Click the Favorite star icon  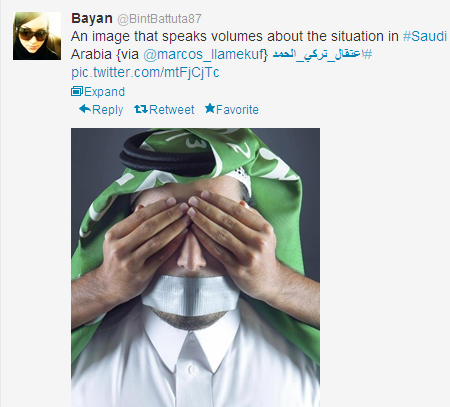point(210,108)
